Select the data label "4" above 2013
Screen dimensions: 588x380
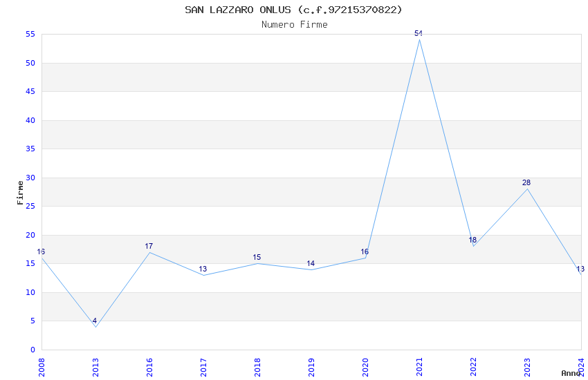[x=95, y=321]
